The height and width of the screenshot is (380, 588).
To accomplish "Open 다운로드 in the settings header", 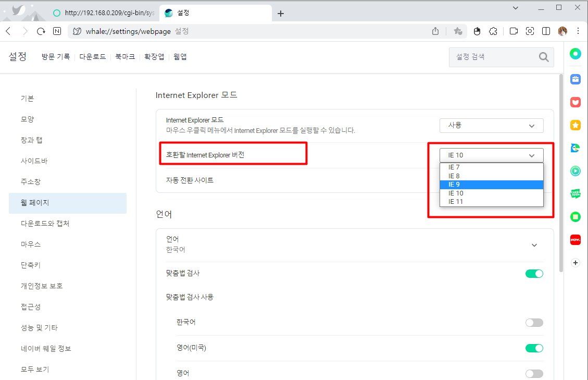I will coord(93,57).
